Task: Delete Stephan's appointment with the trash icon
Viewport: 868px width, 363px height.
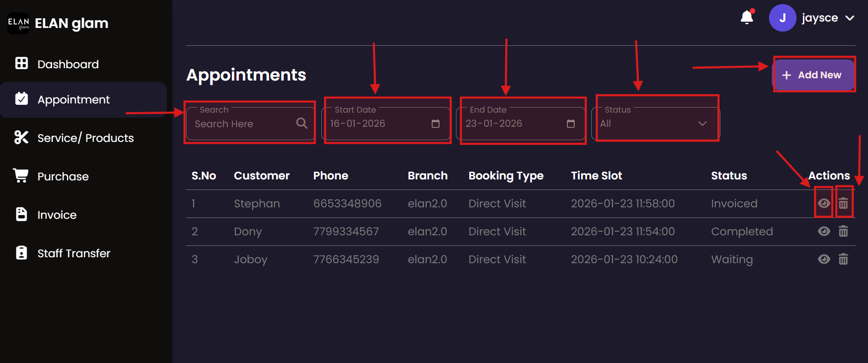Action: pyautogui.click(x=843, y=203)
